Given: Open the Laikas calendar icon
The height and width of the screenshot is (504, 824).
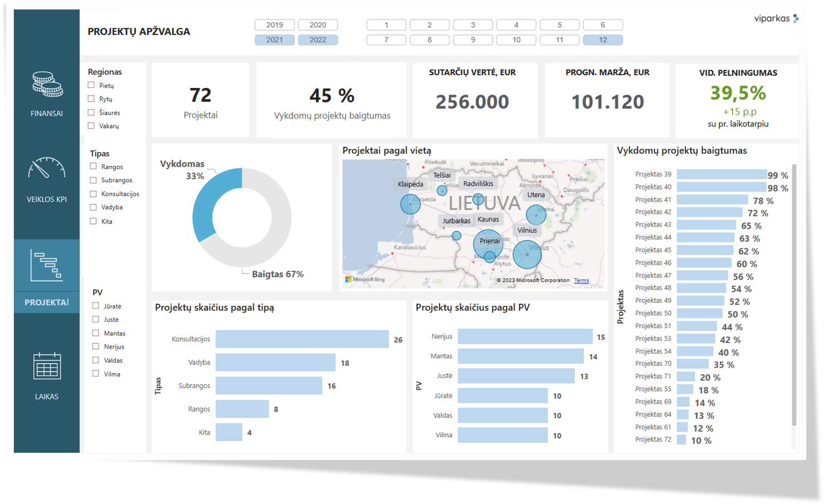Looking at the screenshot, I should pyautogui.click(x=47, y=366).
